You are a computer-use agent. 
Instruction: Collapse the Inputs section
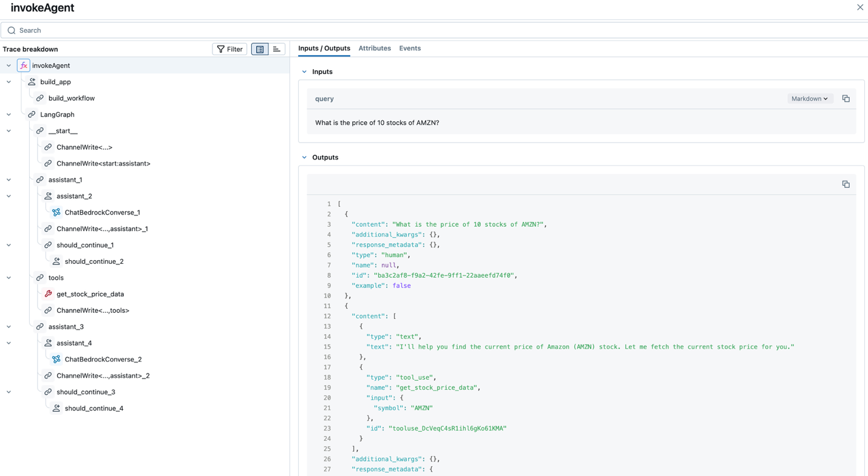[304, 72]
